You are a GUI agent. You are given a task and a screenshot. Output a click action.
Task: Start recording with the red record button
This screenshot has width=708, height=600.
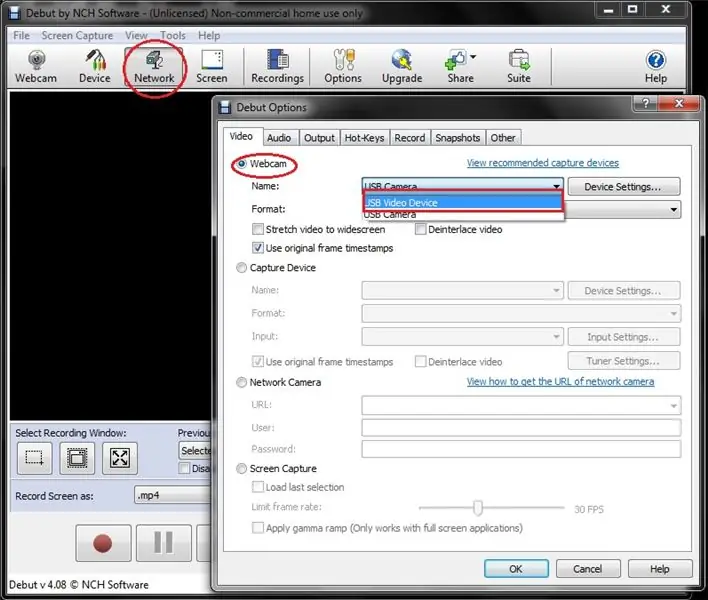point(103,543)
